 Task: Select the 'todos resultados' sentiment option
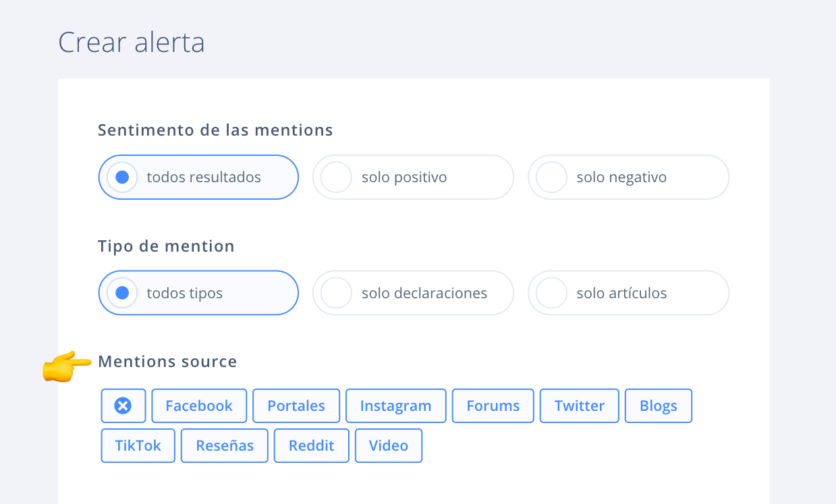(198, 177)
